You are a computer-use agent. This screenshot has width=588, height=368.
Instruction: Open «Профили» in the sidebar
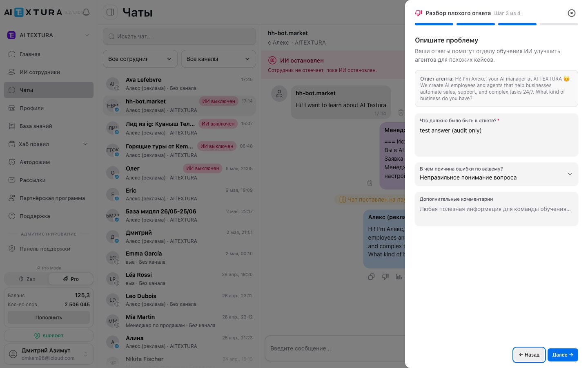coord(49,108)
